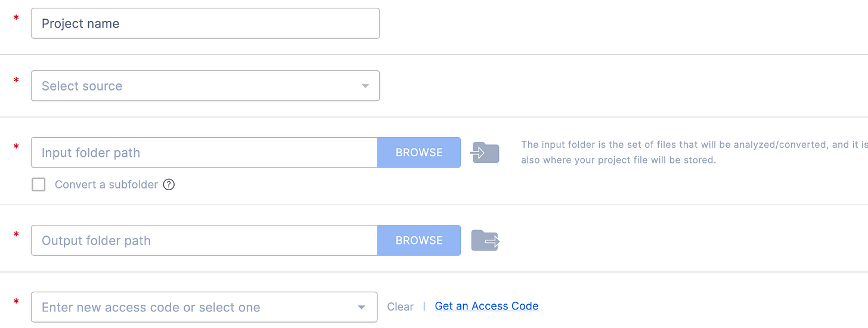Clear the selected access code
Image resolution: width=868 pixels, height=328 pixels.
(x=400, y=307)
